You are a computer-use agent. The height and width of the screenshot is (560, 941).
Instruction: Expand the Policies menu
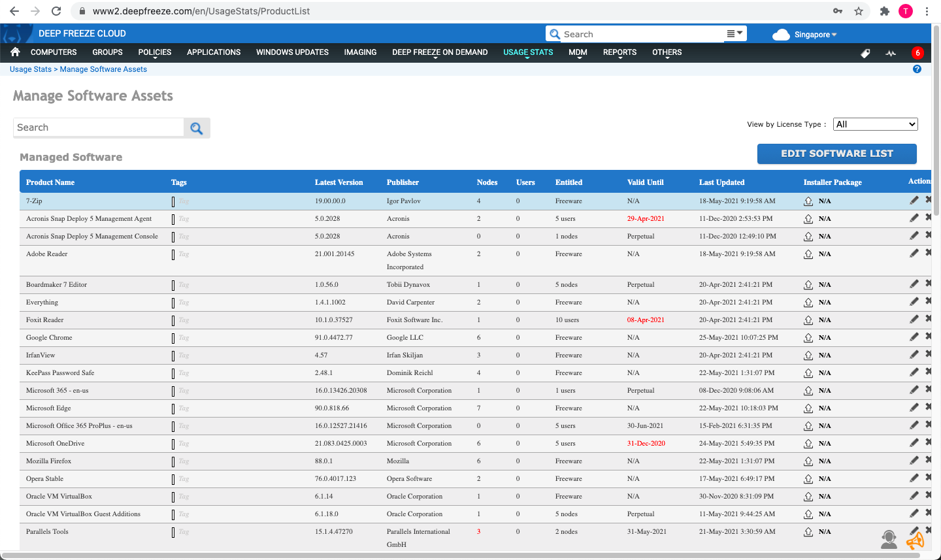(155, 52)
